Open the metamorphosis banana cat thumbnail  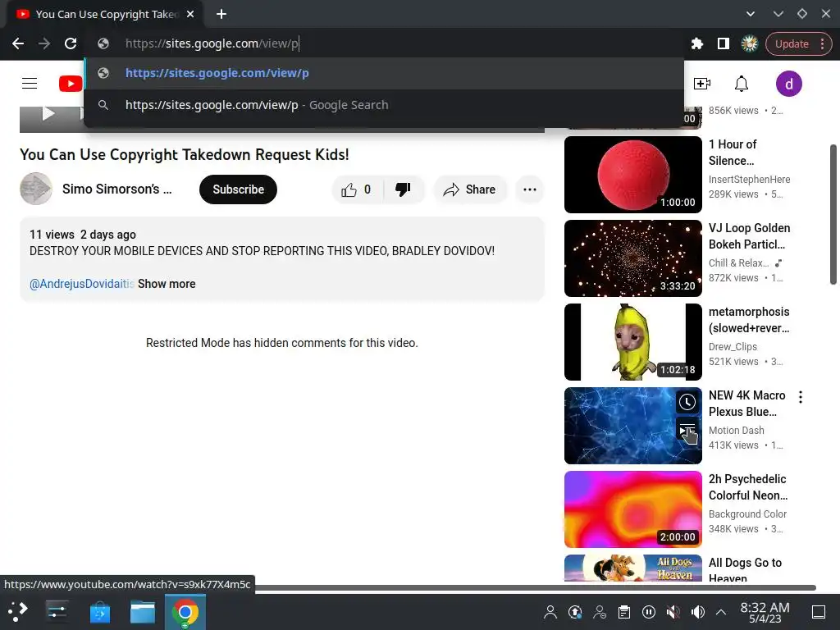tap(632, 342)
